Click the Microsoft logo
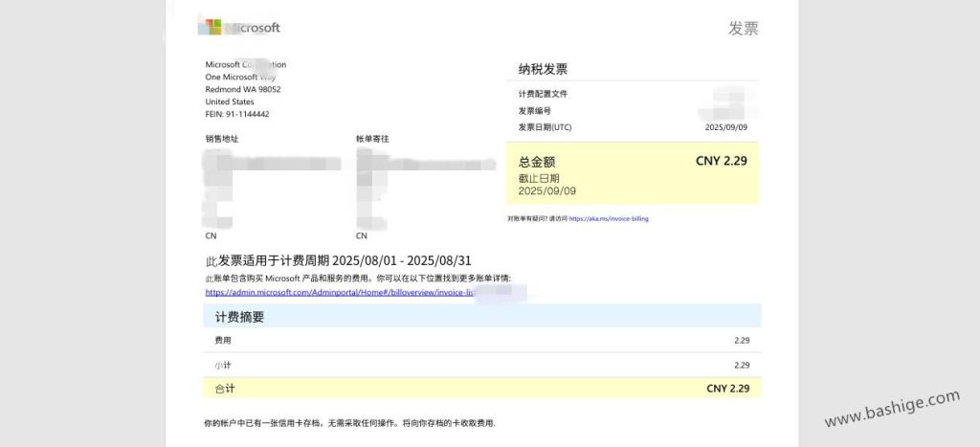Viewport: 980px width, 447px height. (x=239, y=28)
